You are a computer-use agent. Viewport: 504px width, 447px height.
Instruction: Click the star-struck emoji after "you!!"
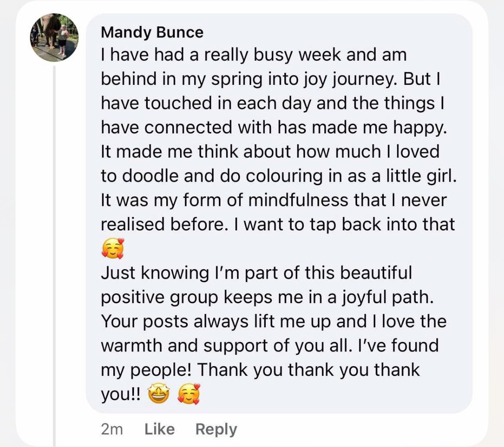[x=159, y=394]
